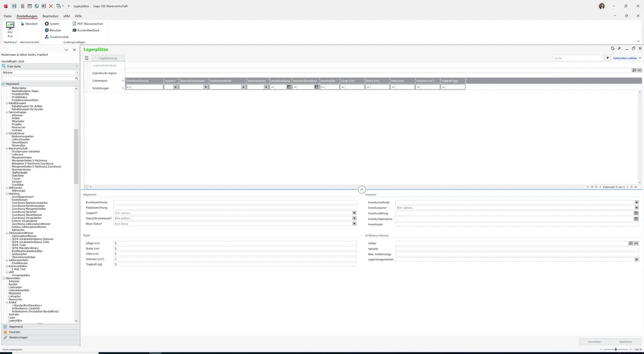Open the Gesperrt dropdown in form

tap(354, 213)
